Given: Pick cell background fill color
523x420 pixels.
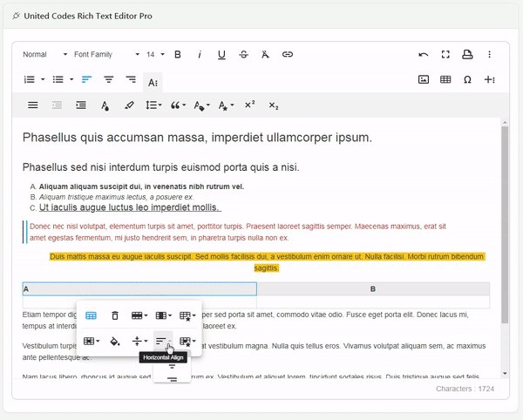Looking at the screenshot, I should 115,341.
